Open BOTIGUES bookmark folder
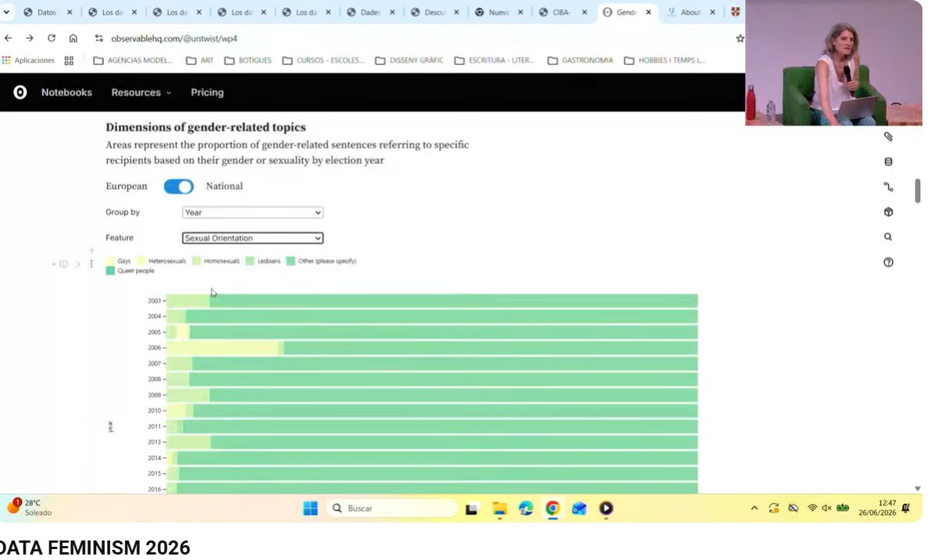 [x=248, y=61]
